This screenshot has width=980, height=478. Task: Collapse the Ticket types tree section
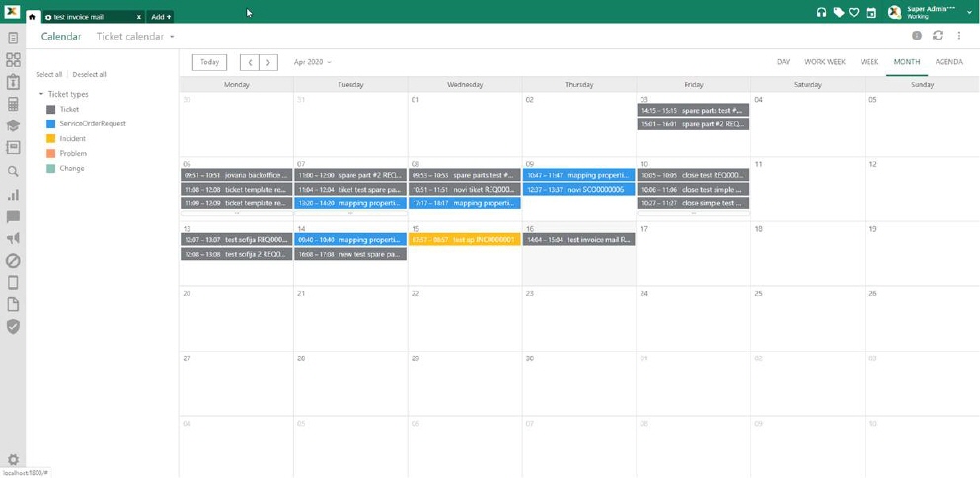click(x=41, y=95)
